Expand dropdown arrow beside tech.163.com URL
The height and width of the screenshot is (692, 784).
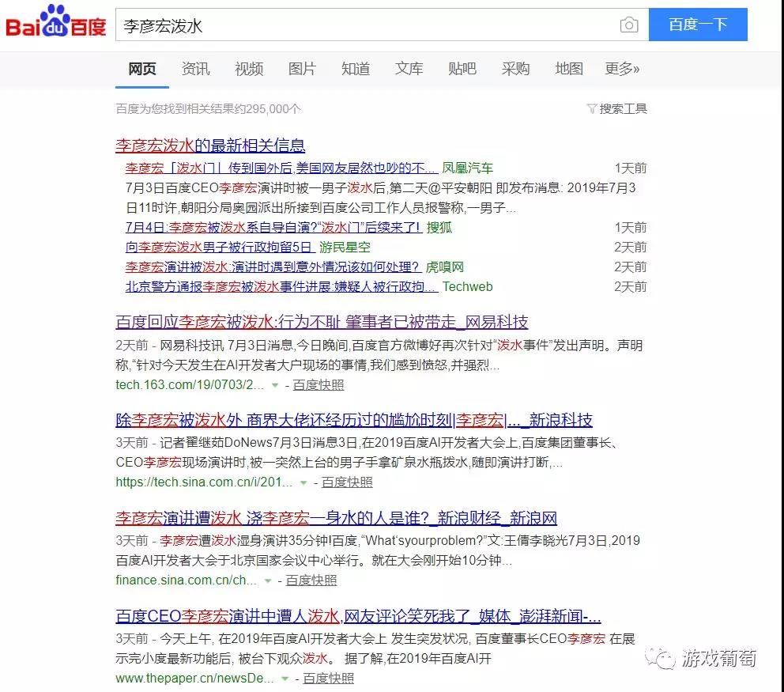pos(274,385)
